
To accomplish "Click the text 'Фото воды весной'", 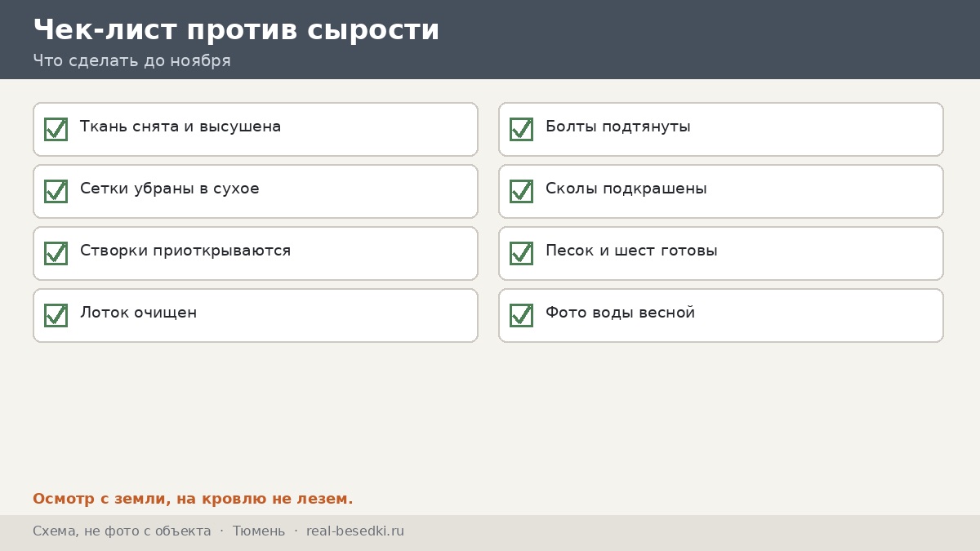I will pos(620,313).
